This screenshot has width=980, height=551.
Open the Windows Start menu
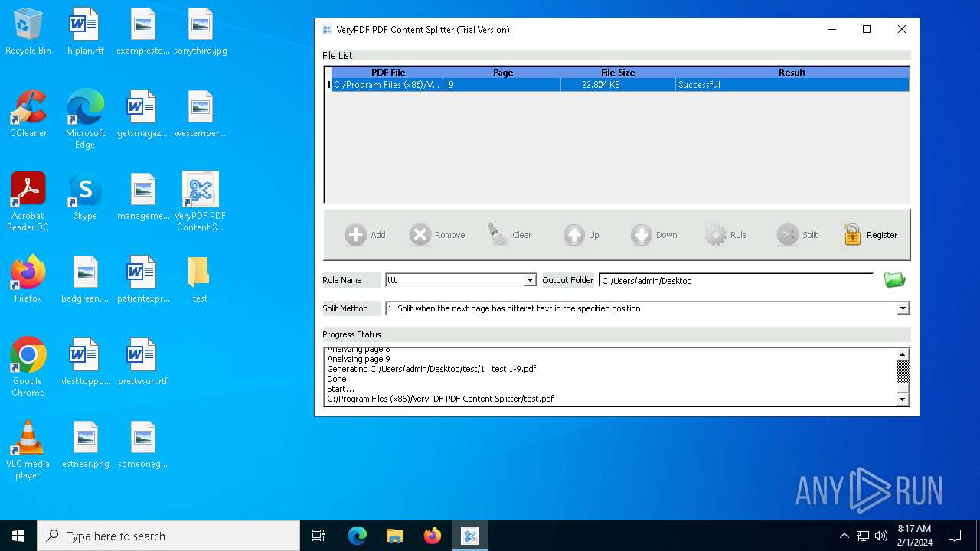tap(18, 536)
